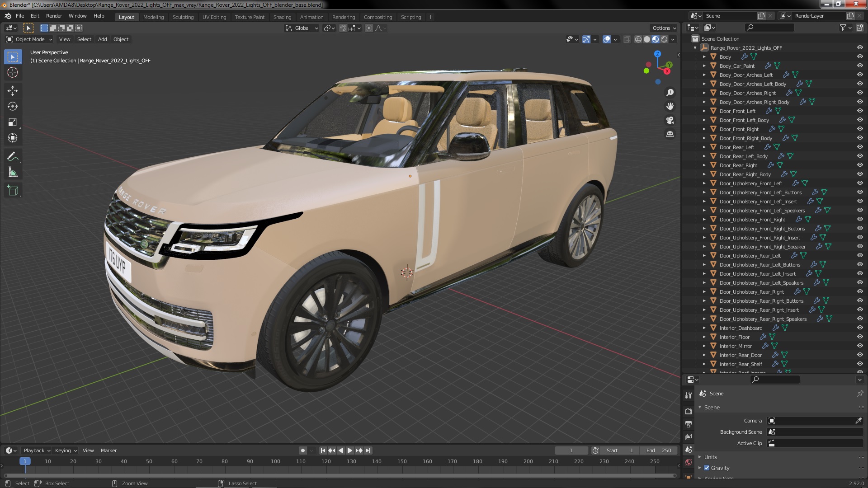Expand the Units panel section
This screenshot has width=868, height=488.
[710, 457]
